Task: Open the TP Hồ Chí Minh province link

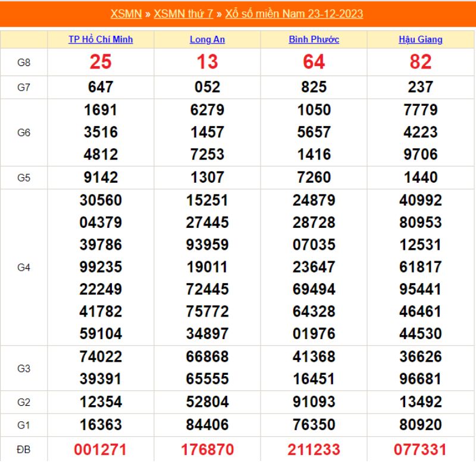Action: (101, 40)
